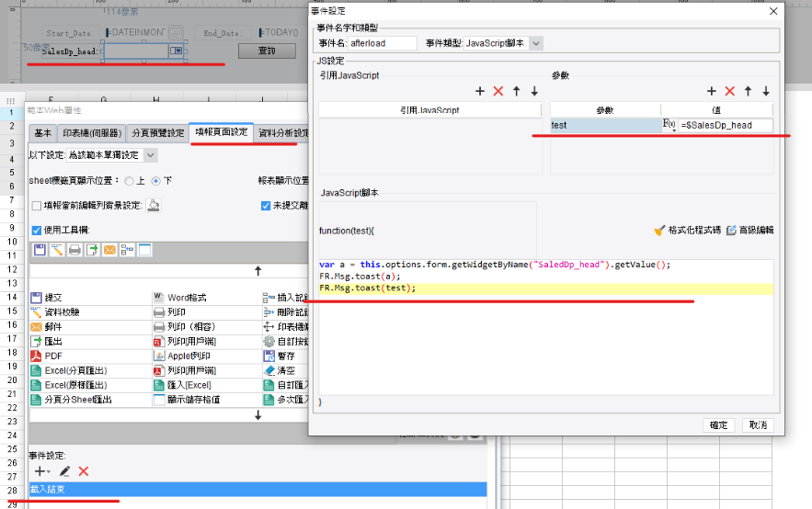Click the insert record icon in toolbar preview strip
Image resolution: width=812 pixels, height=509 pixels.
(x=127, y=250)
